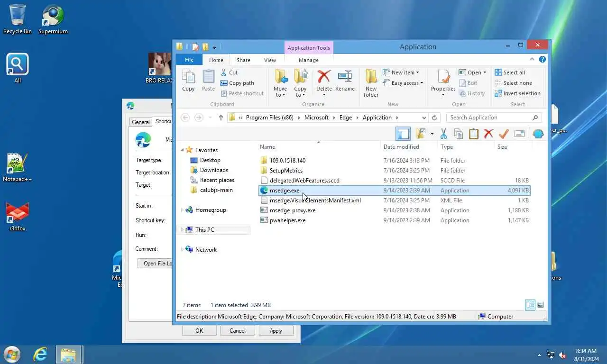Collapse the Favorites tree node
Image resolution: width=607 pixels, height=364 pixels.
point(182,150)
